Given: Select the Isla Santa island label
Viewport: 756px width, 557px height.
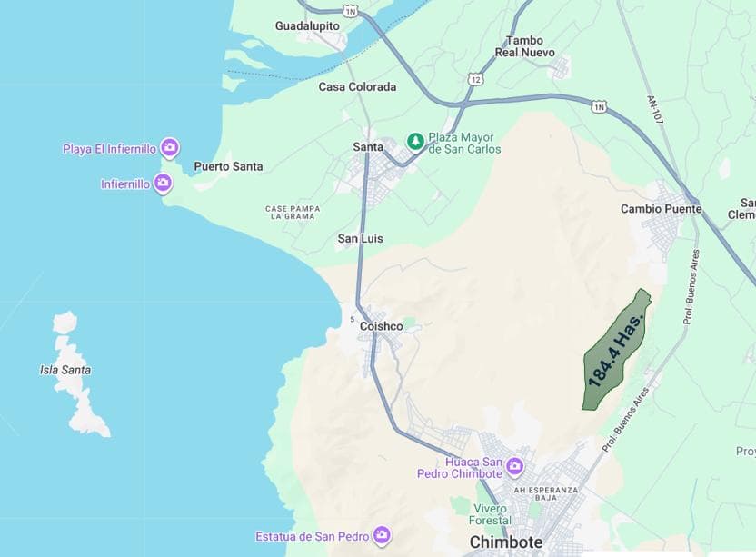Looking at the screenshot, I should pyautogui.click(x=65, y=370).
